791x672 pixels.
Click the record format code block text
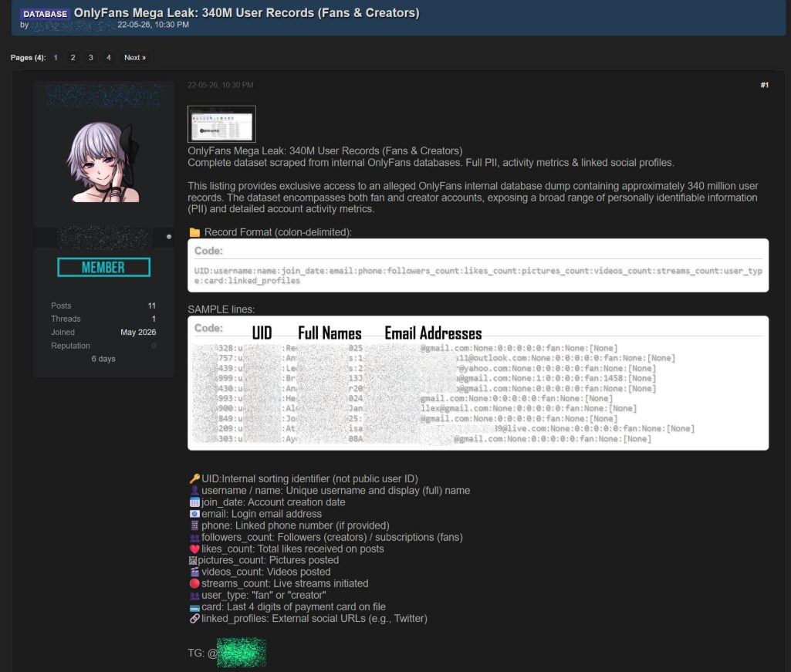tap(478, 275)
